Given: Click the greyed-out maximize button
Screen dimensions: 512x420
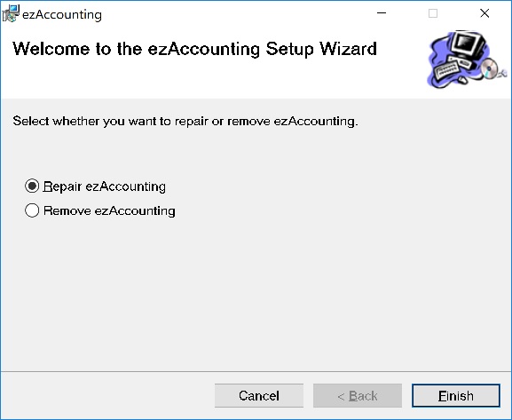Looking at the screenshot, I should (x=433, y=13).
